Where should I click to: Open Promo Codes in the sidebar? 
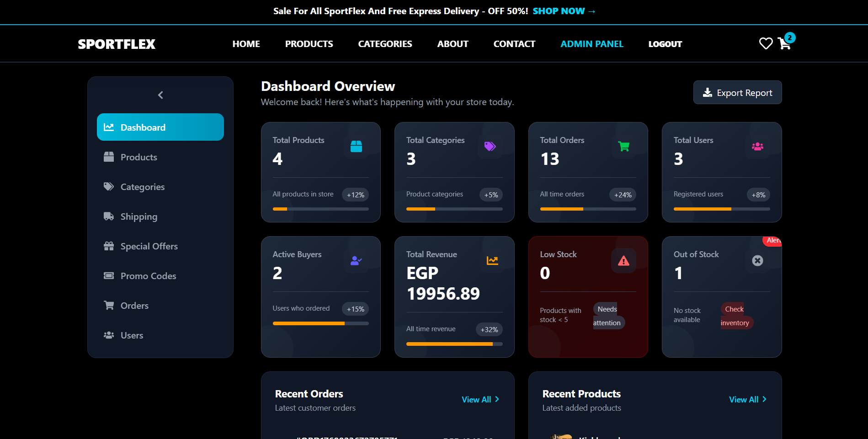click(x=148, y=276)
